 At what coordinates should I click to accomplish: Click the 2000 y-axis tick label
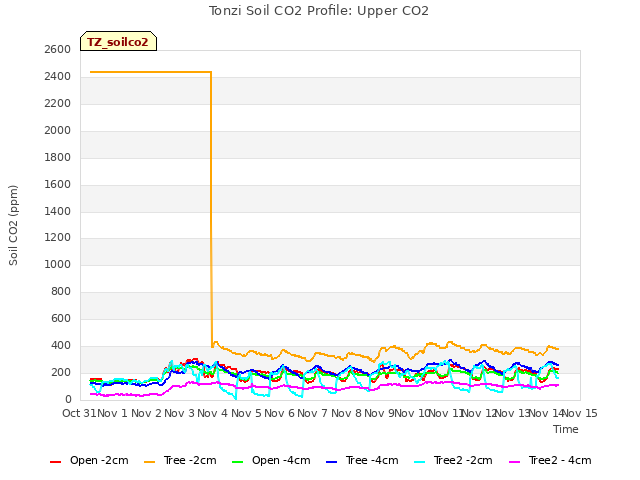[58, 130]
